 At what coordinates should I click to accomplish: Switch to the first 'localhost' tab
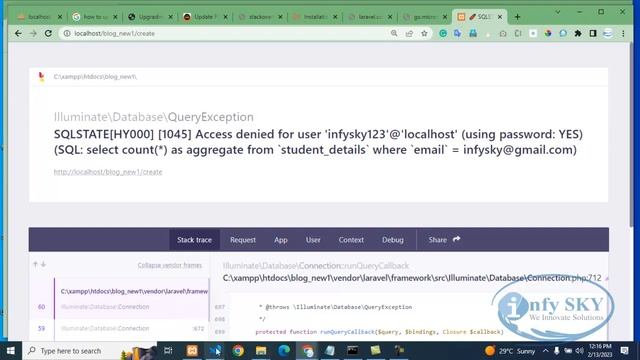point(39,17)
